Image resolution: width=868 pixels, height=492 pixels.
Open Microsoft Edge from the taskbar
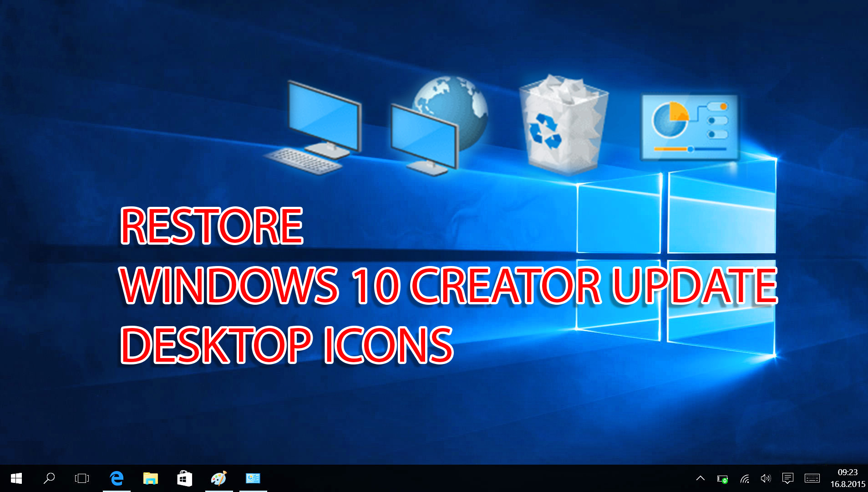tap(117, 479)
